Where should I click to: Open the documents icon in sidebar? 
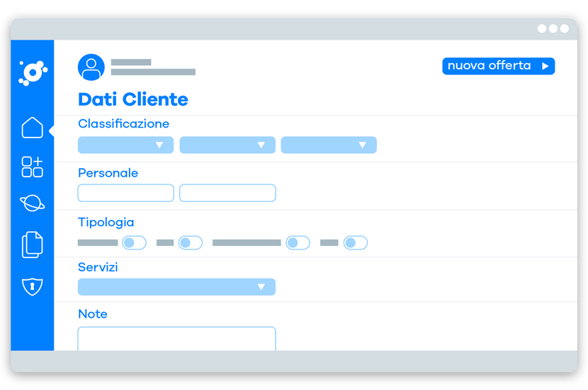[33, 245]
